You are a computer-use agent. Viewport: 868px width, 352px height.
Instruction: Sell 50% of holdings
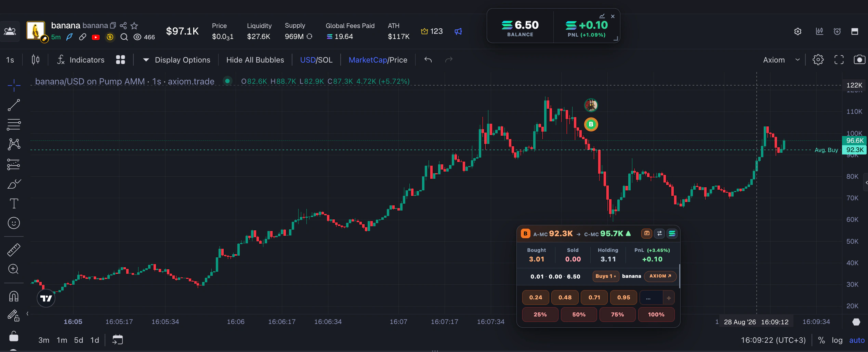tap(579, 314)
